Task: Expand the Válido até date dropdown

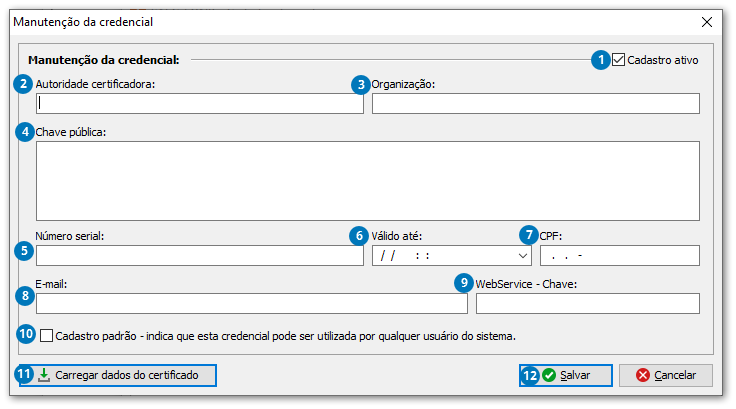Action: point(523,256)
